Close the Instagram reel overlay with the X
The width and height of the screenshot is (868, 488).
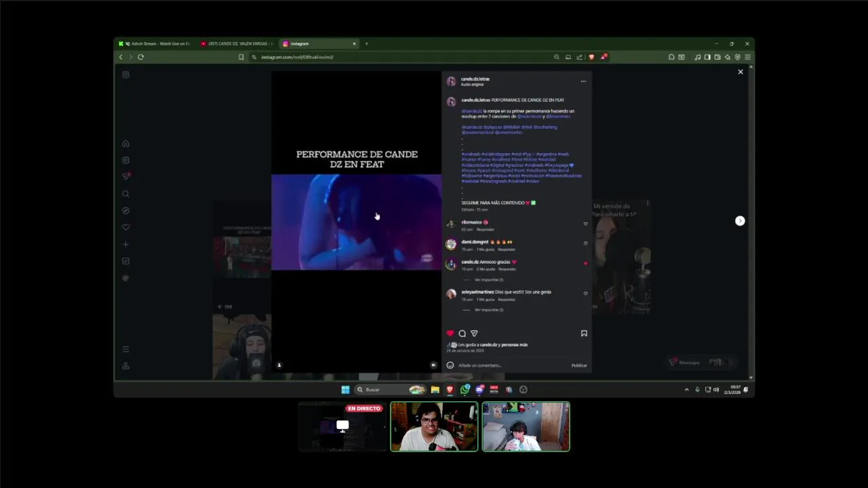tap(741, 72)
